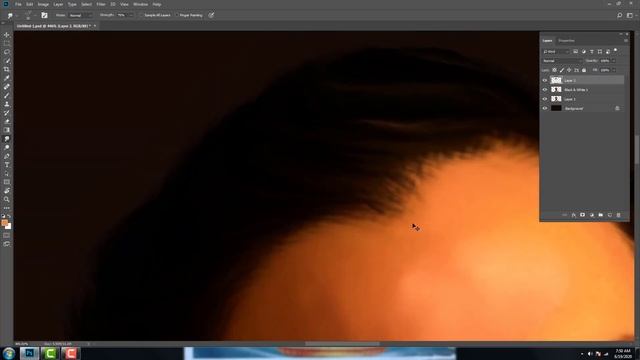Screen dimensions: 640x360
Task: Select the Rectangle shape tool
Action: tap(7, 182)
